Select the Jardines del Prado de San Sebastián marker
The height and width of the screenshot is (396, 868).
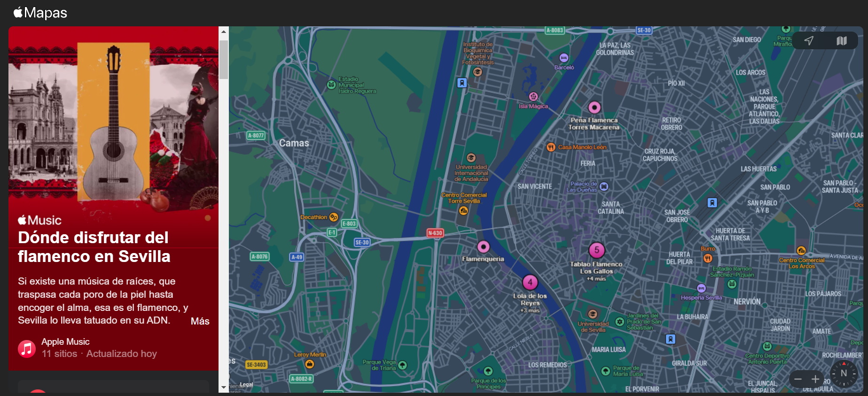click(620, 322)
